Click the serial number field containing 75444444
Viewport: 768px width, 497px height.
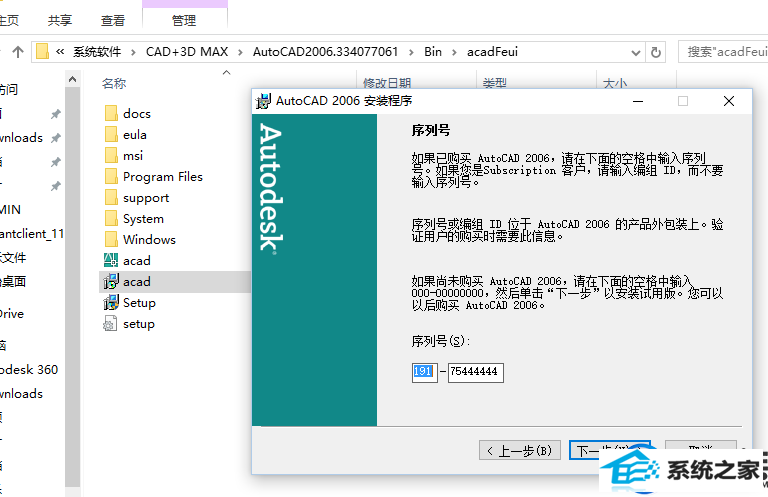pyautogui.click(x=475, y=372)
